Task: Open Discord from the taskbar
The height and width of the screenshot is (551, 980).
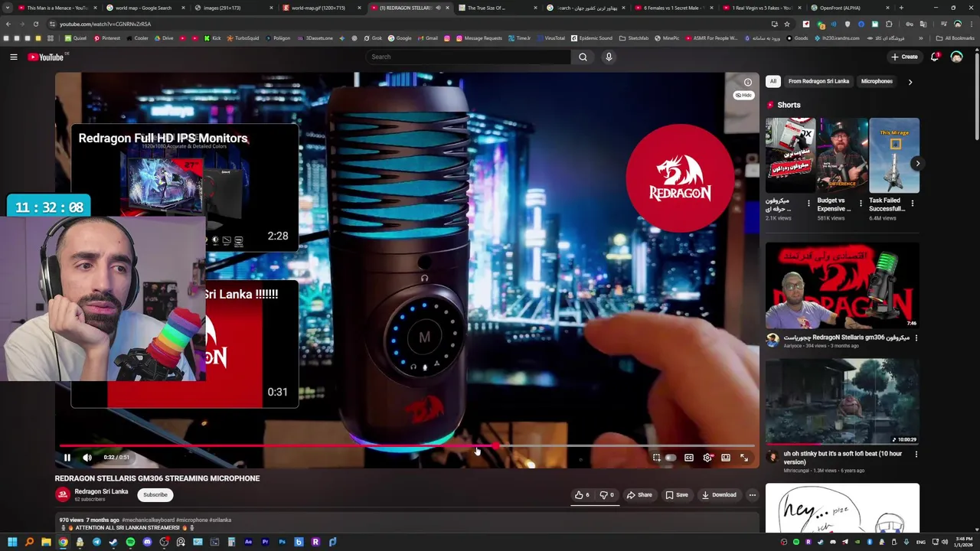Action: tap(147, 542)
